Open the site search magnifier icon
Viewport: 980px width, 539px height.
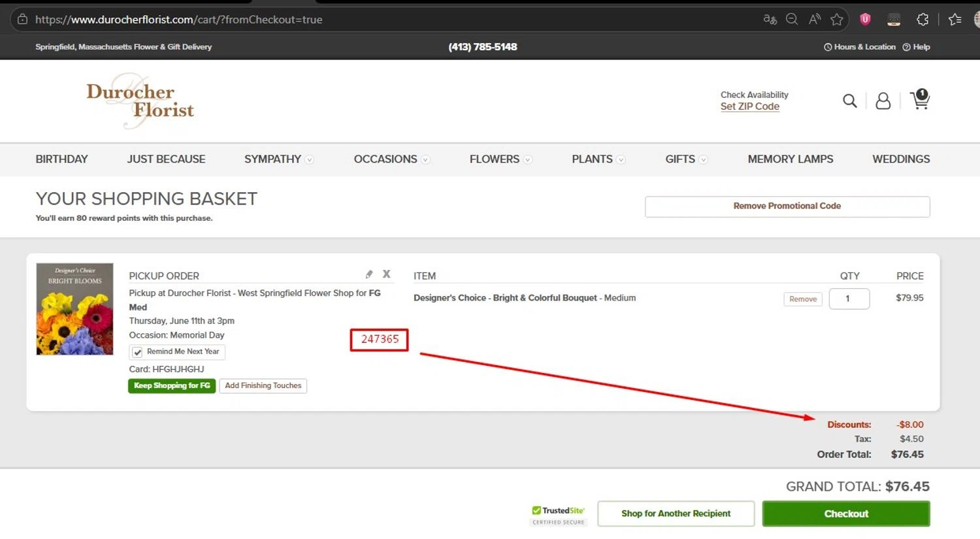[x=849, y=101]
